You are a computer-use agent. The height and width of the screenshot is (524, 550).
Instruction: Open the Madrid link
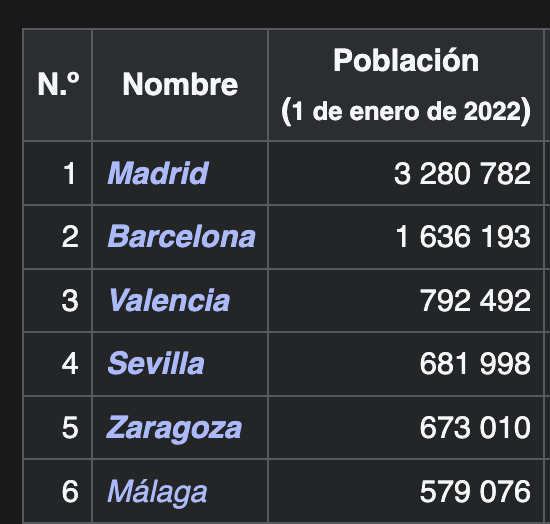(x=158, y=173)
